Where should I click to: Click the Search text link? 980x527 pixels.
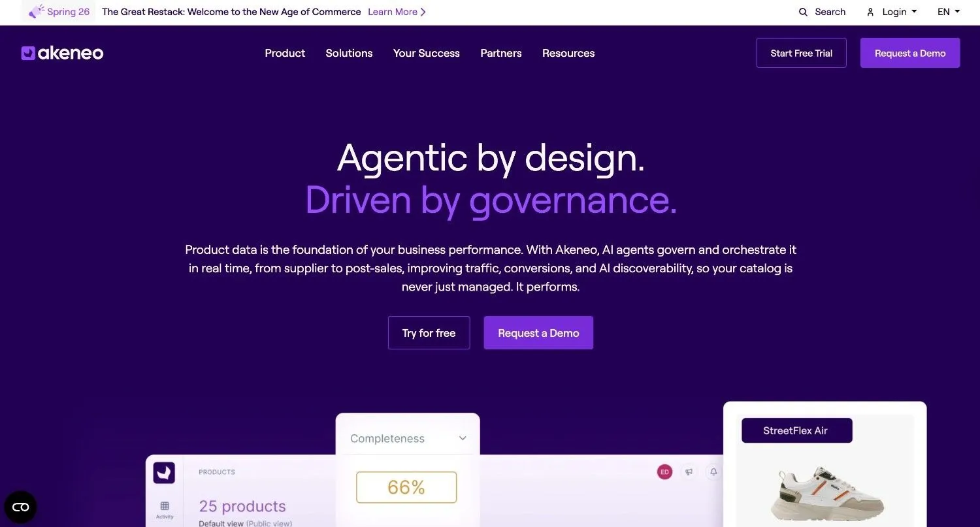(x=830, y=12)
